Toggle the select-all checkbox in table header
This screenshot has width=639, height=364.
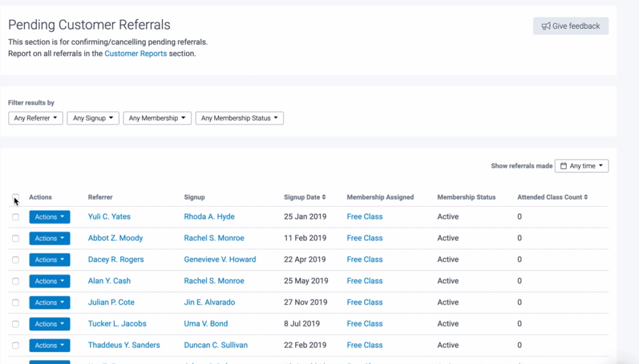click(16, 197)
